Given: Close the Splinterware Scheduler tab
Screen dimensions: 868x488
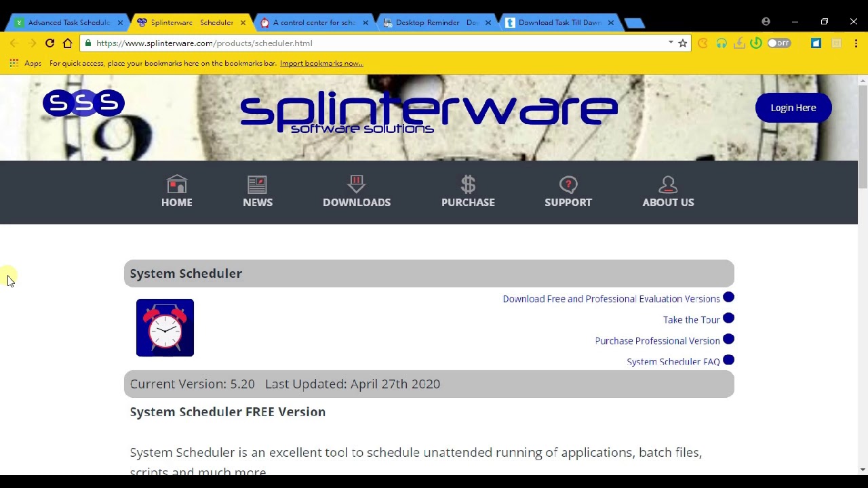Looking at the screenshot, I should 243,22.
